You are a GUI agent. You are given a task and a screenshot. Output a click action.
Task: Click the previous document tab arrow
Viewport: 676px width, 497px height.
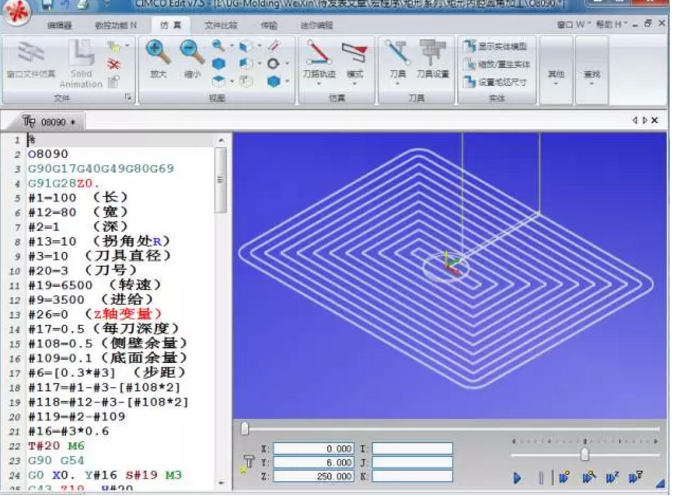tap(635, 120)
